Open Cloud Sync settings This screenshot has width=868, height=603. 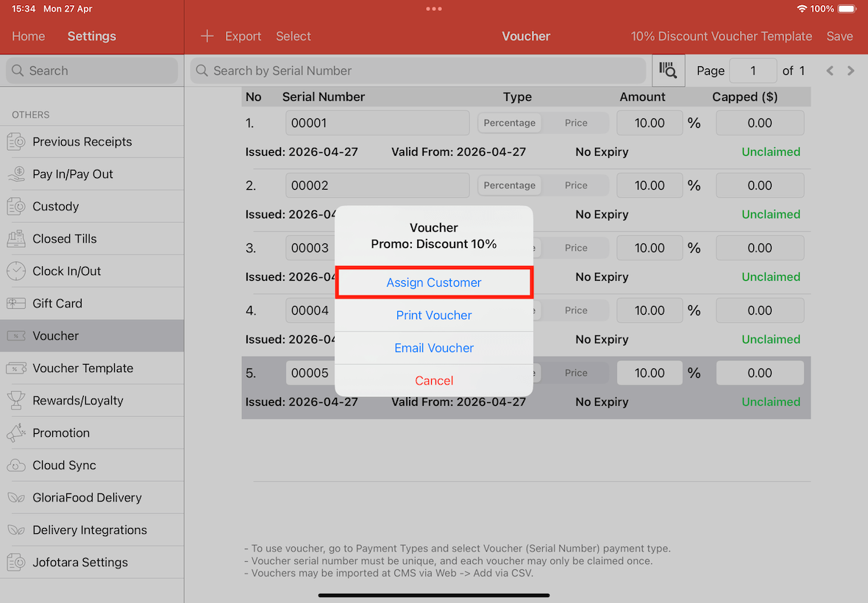coord(92,465)
